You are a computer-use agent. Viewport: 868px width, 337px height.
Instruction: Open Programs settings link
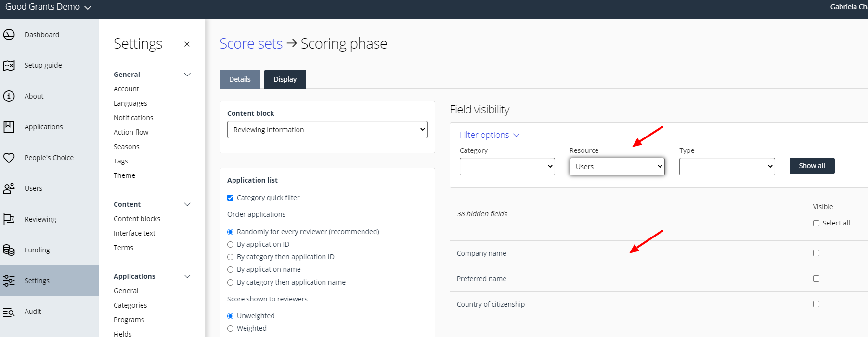point(129,320)
